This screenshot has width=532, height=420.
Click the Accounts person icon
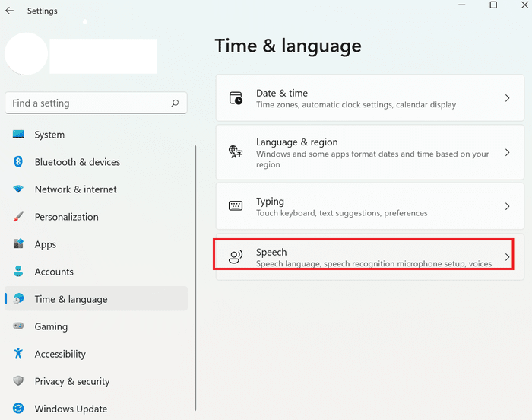[18, 271]
